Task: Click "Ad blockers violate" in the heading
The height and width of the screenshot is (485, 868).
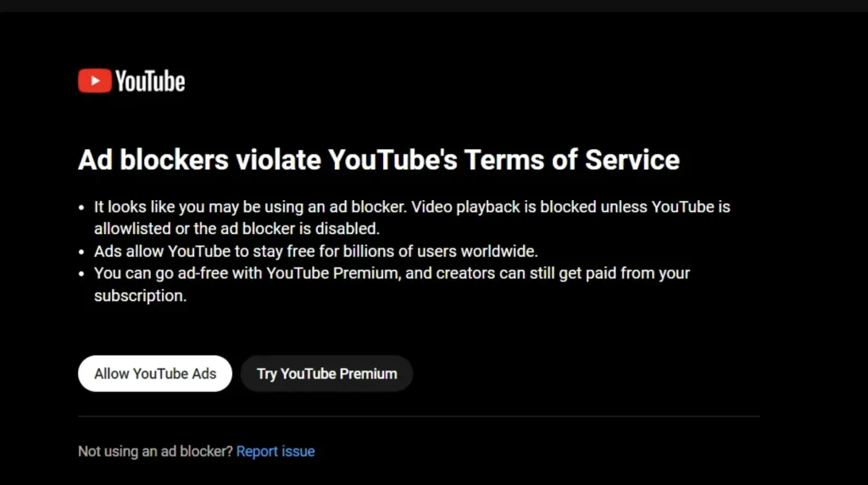Action: [x=198, y=159]
